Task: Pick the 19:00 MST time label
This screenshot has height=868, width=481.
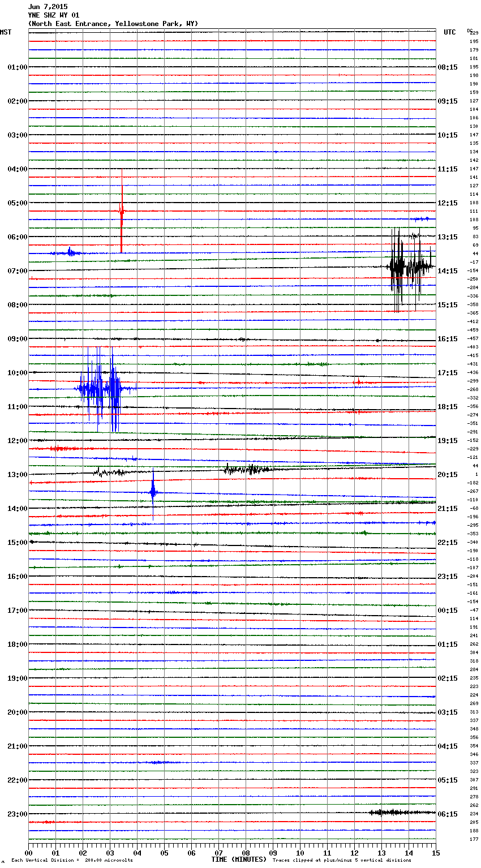Action: point(18,678)
